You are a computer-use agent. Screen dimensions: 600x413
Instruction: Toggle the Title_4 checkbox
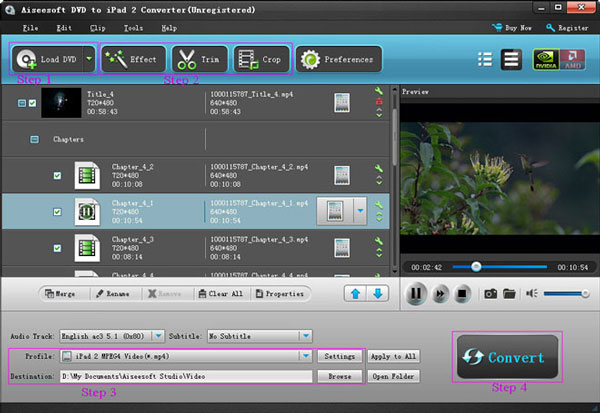(x=34, y=103)
